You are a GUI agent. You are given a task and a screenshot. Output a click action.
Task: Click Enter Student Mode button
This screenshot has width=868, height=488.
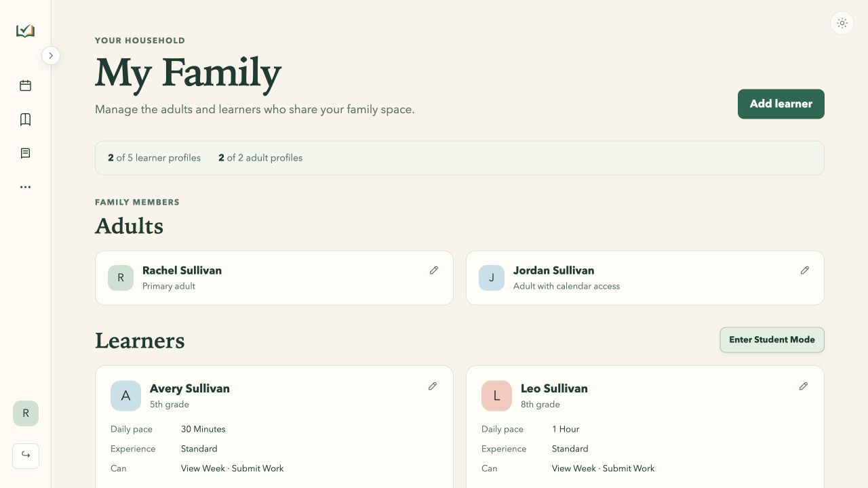tap(772, 340)
